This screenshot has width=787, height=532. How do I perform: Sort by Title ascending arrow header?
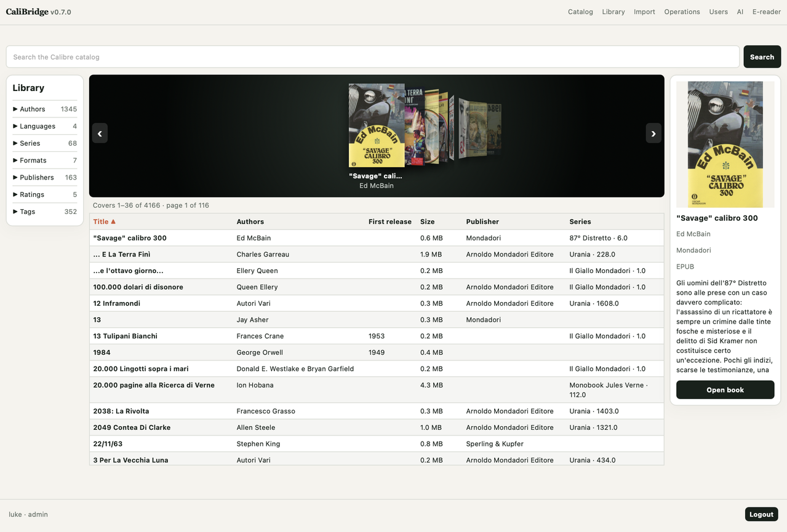(x=105, y=221)
